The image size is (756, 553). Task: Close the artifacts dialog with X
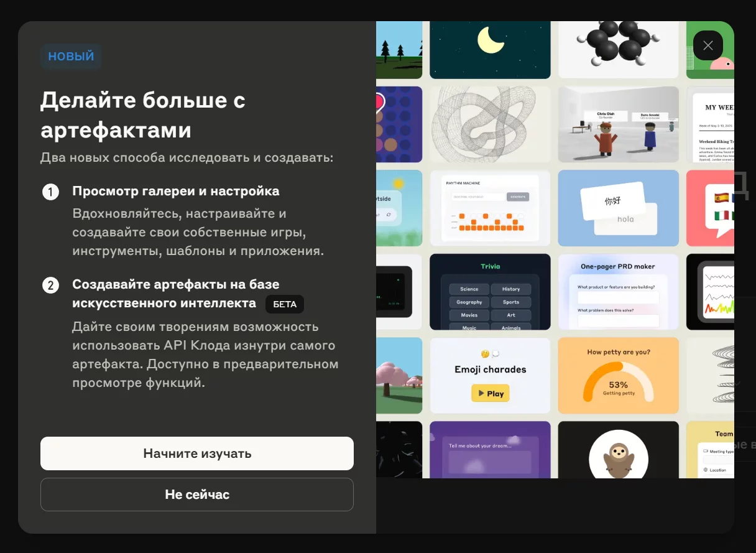[708, 45]
